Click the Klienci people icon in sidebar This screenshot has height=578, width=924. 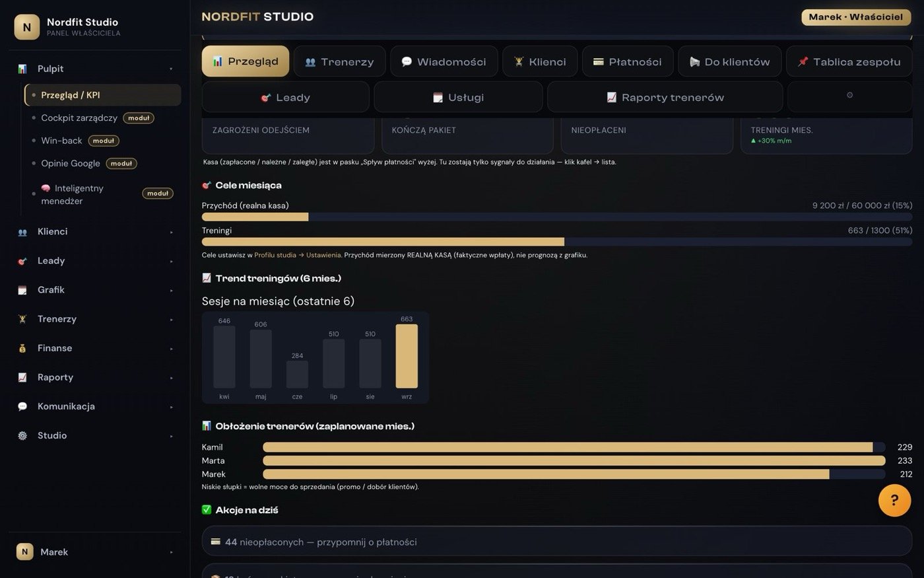click(22, 232)
